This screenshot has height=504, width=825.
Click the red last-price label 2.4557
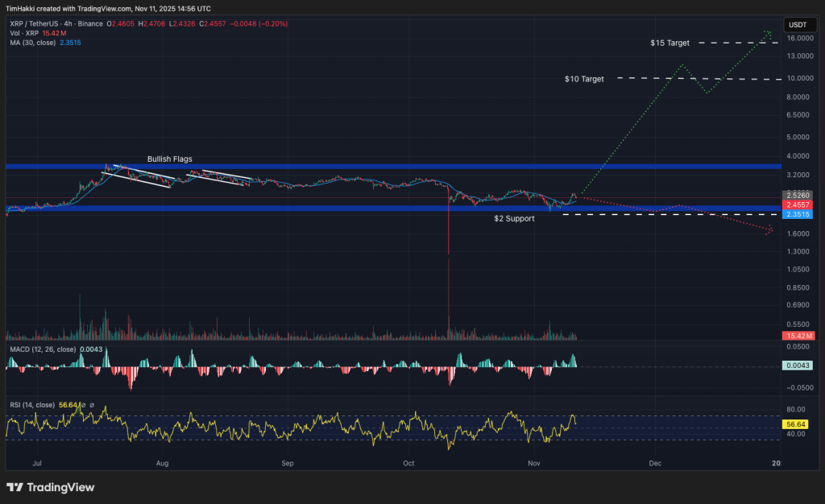tap(798, 205)
